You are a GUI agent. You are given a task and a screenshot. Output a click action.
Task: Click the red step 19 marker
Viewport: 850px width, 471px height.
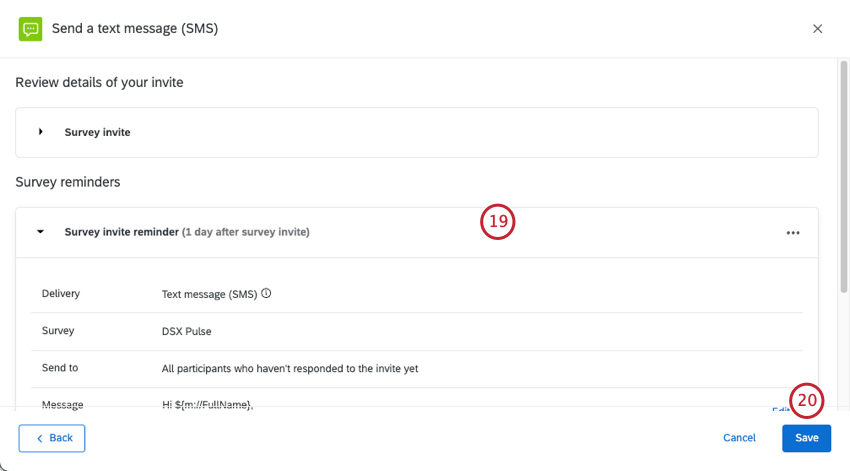(497, 222)
